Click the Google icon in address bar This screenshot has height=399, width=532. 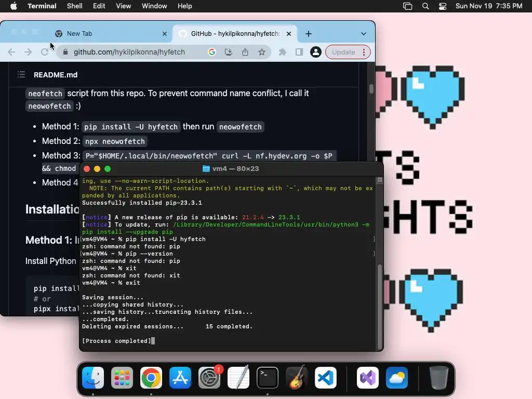(x=212, y=52)
